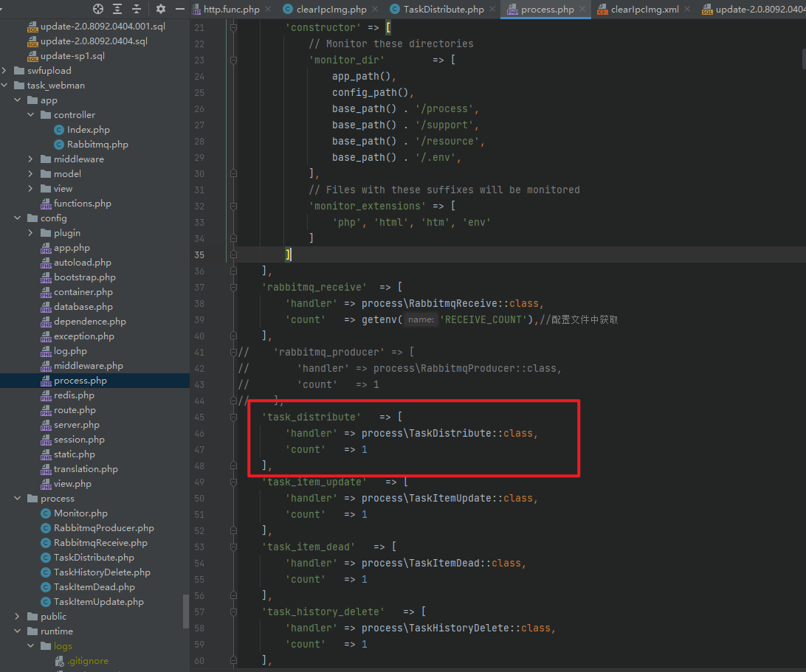Screen dimensions: 806x672
Task: Expand the public folder
Action: coord(18,617)
